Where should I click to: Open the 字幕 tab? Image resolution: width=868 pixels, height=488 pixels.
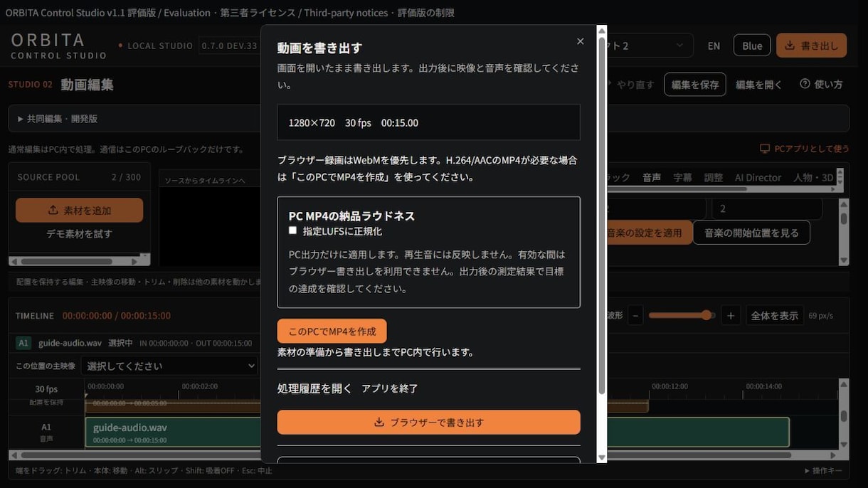point(682,178)
